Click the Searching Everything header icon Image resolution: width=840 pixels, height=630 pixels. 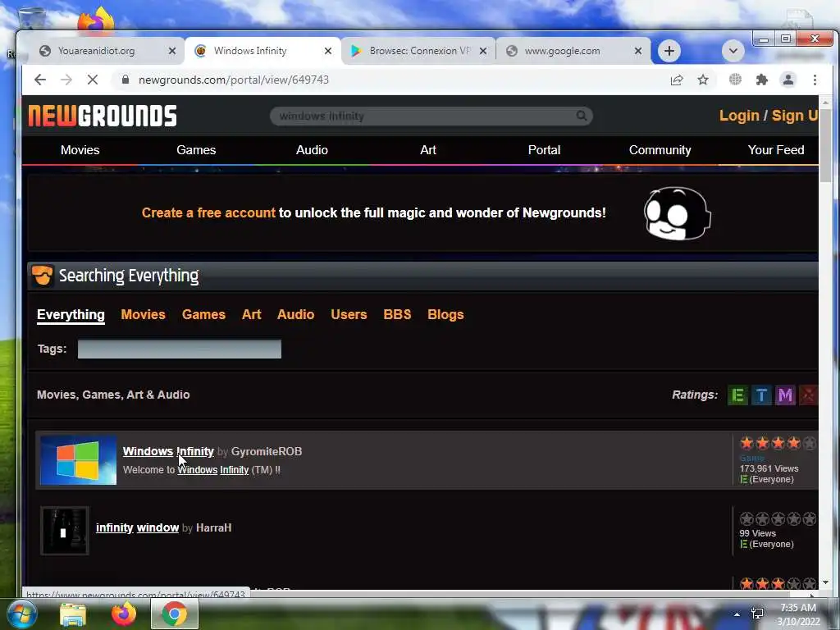pyautogui.click(x=42, y=276)
